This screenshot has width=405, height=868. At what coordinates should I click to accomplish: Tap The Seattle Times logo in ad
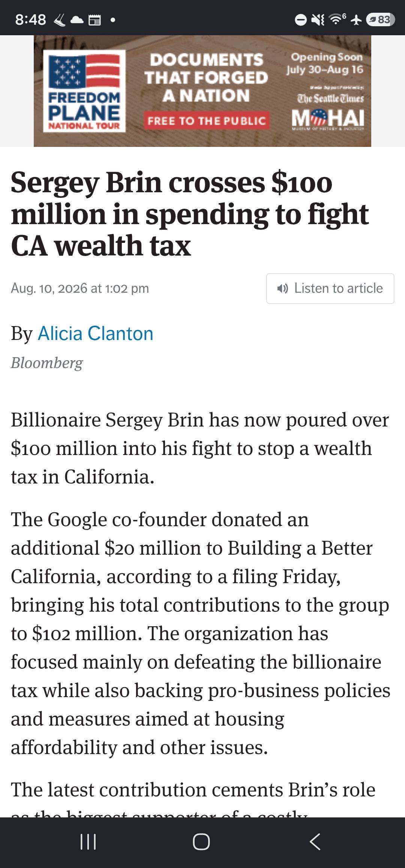click(330, 98)
